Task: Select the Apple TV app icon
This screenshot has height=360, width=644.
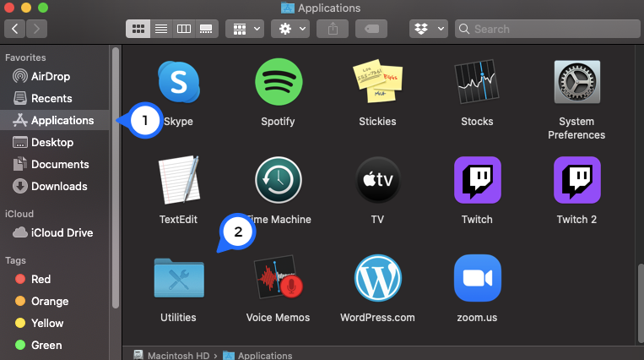Action: pos(378,180)
